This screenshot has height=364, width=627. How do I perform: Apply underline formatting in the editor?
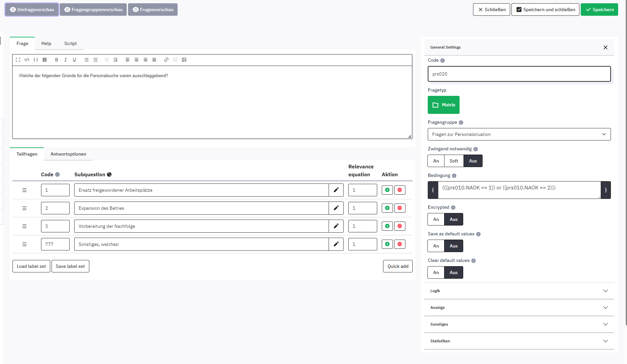75,60
